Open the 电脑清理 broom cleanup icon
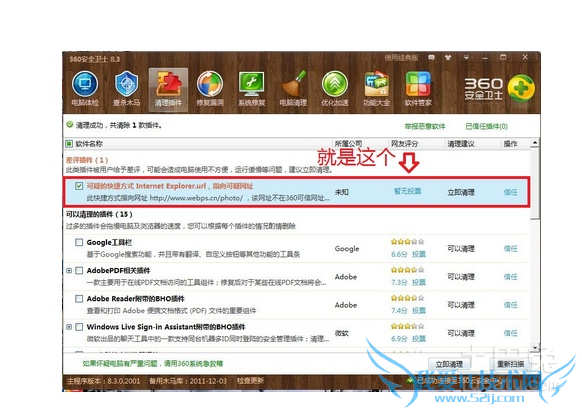 pyautogui.click(x=293, y=89)
